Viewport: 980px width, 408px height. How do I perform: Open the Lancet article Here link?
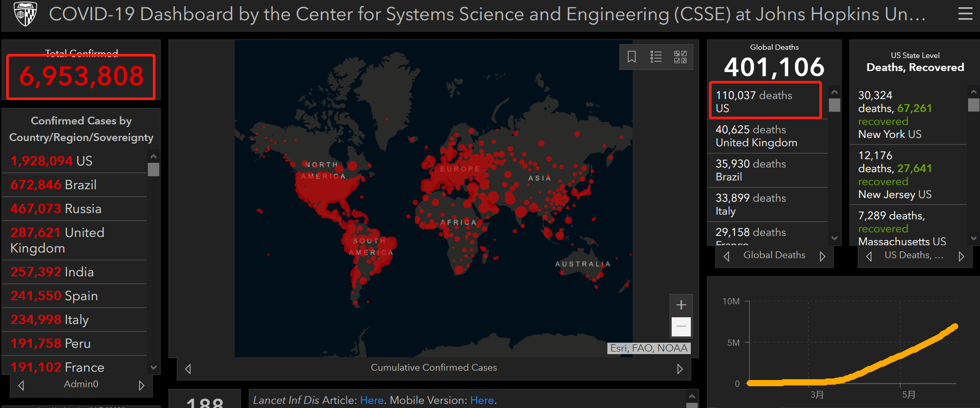click(372, 400)
